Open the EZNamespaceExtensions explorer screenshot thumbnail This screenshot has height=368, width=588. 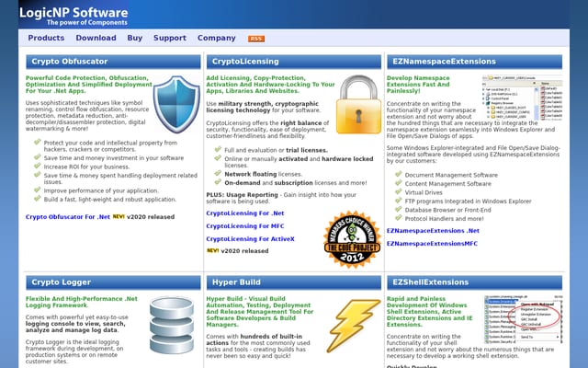click(522, 98)
